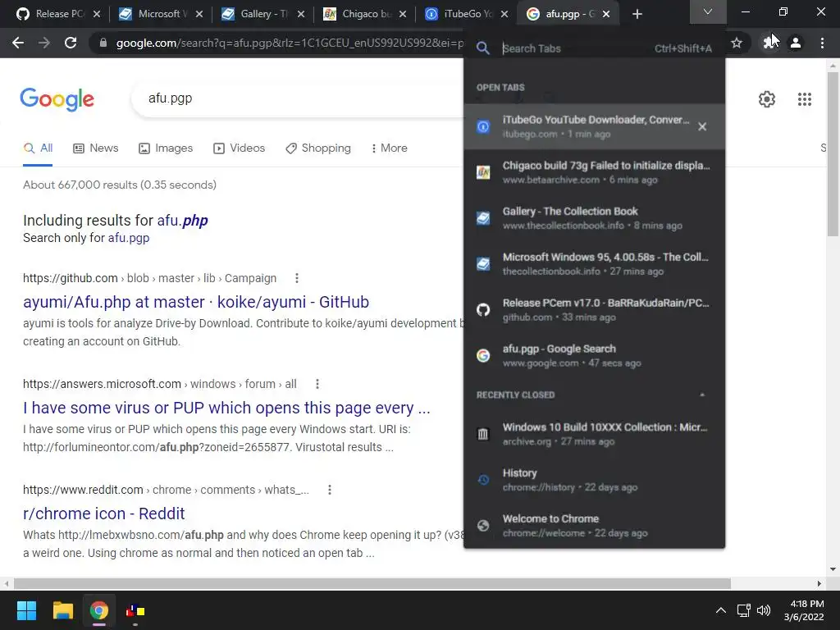The width and height of the screenshot is (840, 630).
Task: Click the address bar URL
Action: 290,43
